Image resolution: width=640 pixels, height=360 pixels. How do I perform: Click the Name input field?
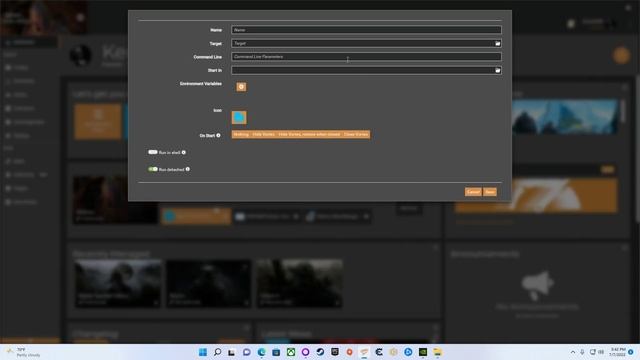click(366, 30)
